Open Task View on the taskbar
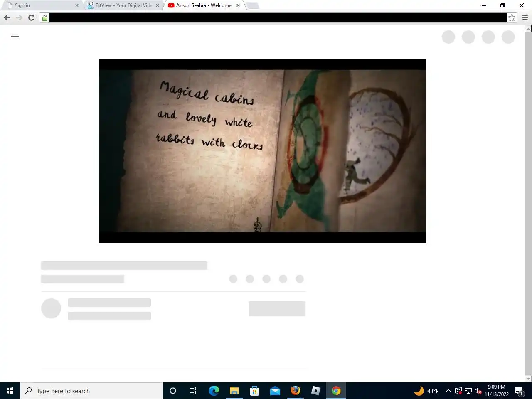Image resolution: width=532 pixels, height=399 pixels. 193,391
